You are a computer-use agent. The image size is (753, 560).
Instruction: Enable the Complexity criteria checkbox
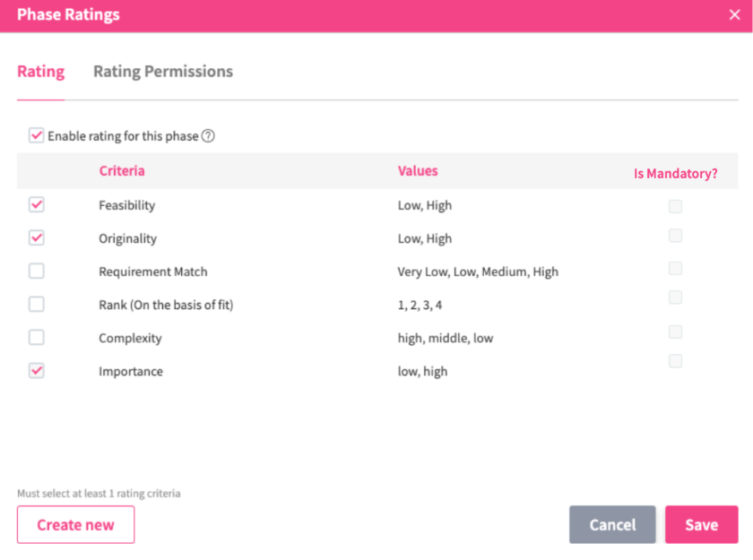[x=37, y=338]
